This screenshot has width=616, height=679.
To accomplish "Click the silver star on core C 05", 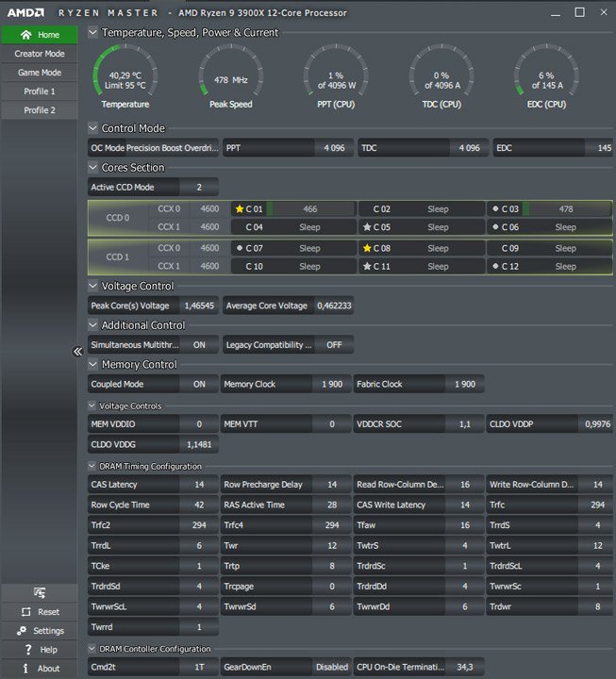I will click(x=367, y=227).
